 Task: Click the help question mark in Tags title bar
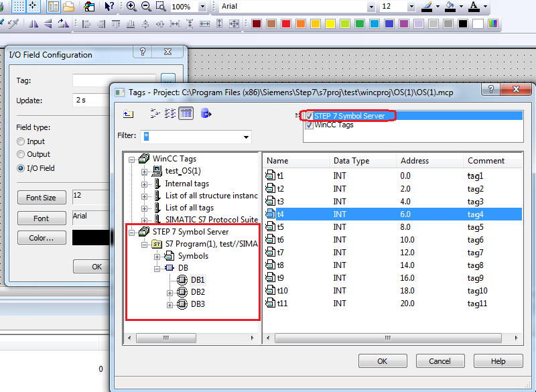pyautogui.click(x=491, y=89)
